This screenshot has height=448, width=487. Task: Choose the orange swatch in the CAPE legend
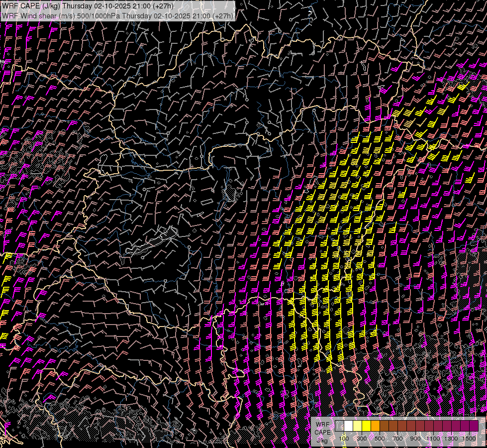click(376, 426)
